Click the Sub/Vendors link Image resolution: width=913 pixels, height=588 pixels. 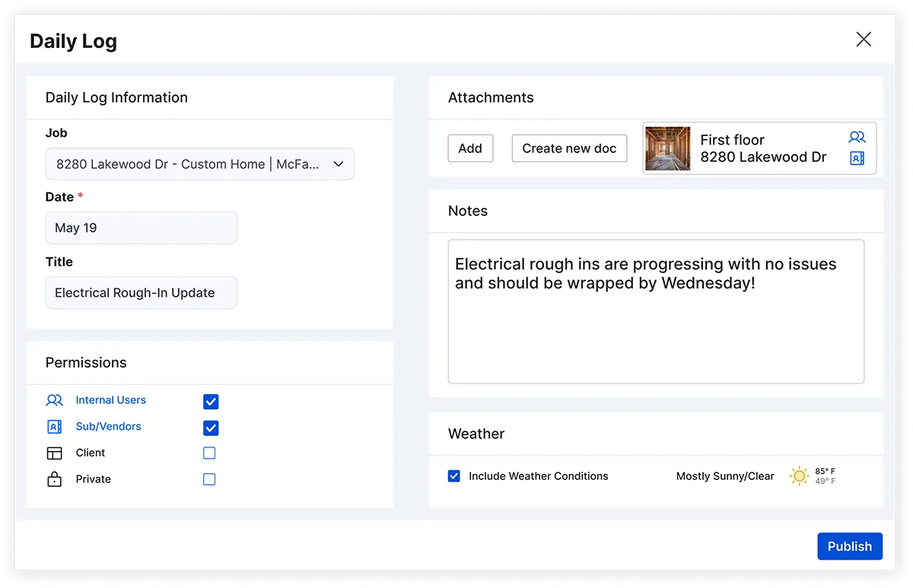pos(108,427)
